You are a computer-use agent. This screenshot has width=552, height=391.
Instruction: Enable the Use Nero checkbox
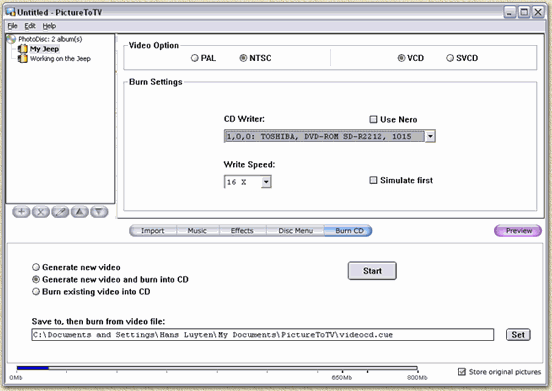coord(373,119)
